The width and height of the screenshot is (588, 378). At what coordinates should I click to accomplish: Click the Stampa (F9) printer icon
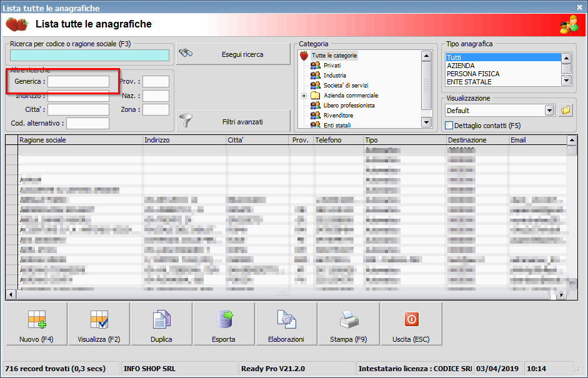point(349,319)
